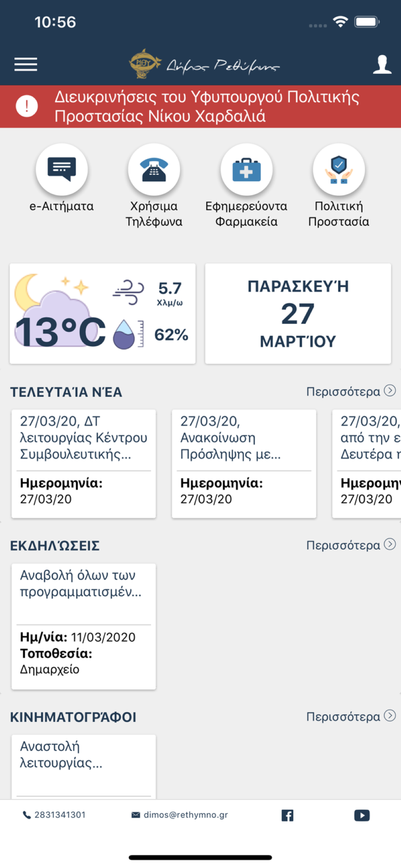The width and height of the screenshot is (401, 868).
Task: Open the YouTube channel icon
Action: point(362,815)
